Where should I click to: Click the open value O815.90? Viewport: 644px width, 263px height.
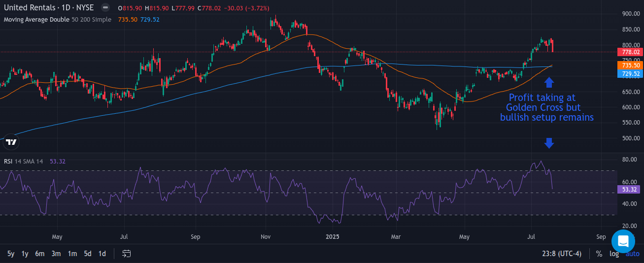[x=130, y=8]
